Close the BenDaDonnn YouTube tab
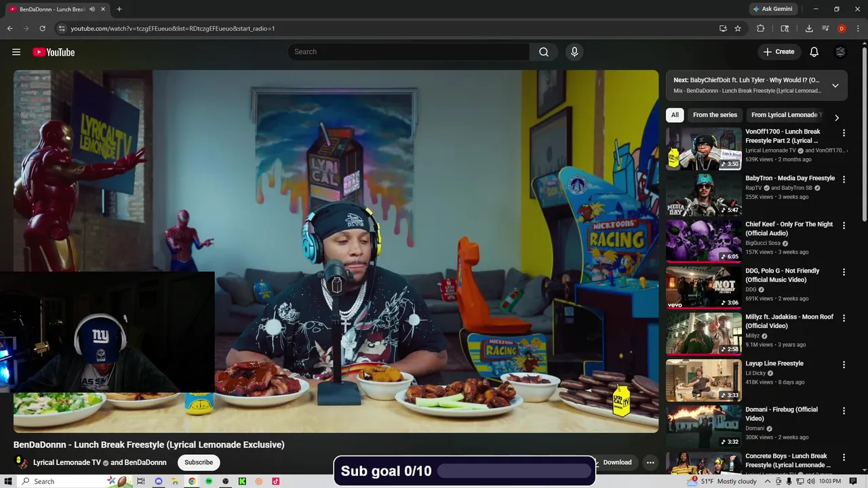868x488 pixels. click(102, 9)
